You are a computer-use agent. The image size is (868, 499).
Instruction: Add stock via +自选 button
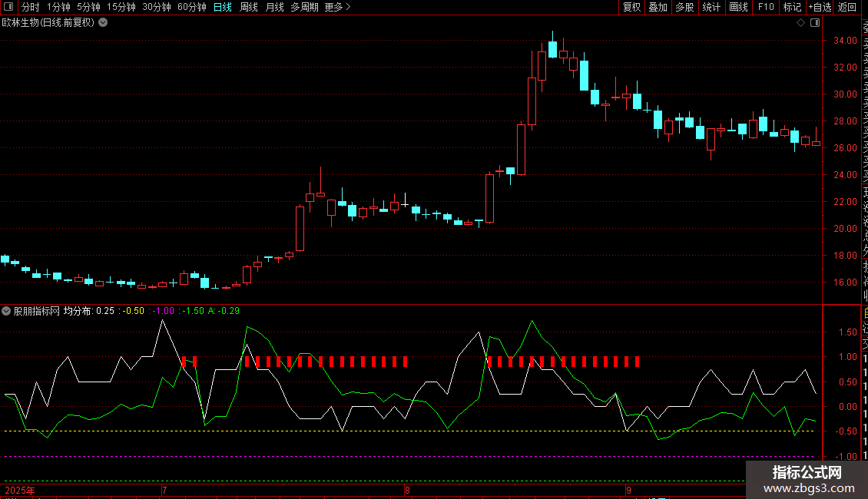click(820, 7)
